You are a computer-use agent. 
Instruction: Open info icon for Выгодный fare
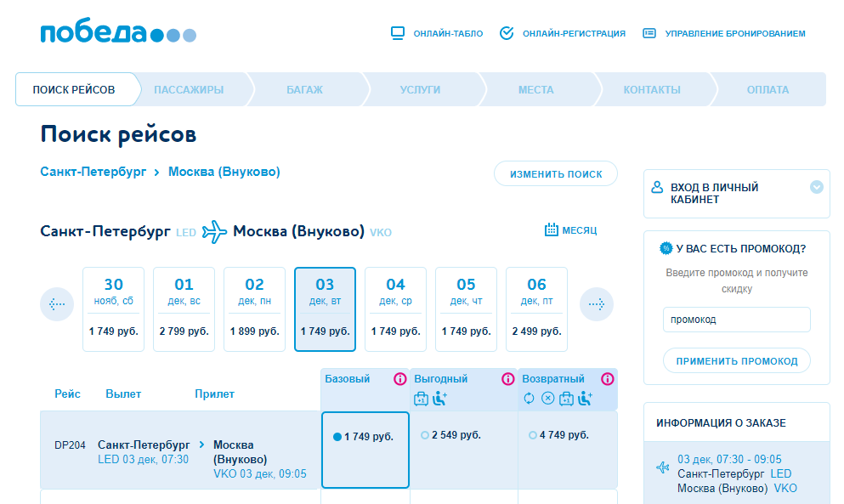point(508,379)
